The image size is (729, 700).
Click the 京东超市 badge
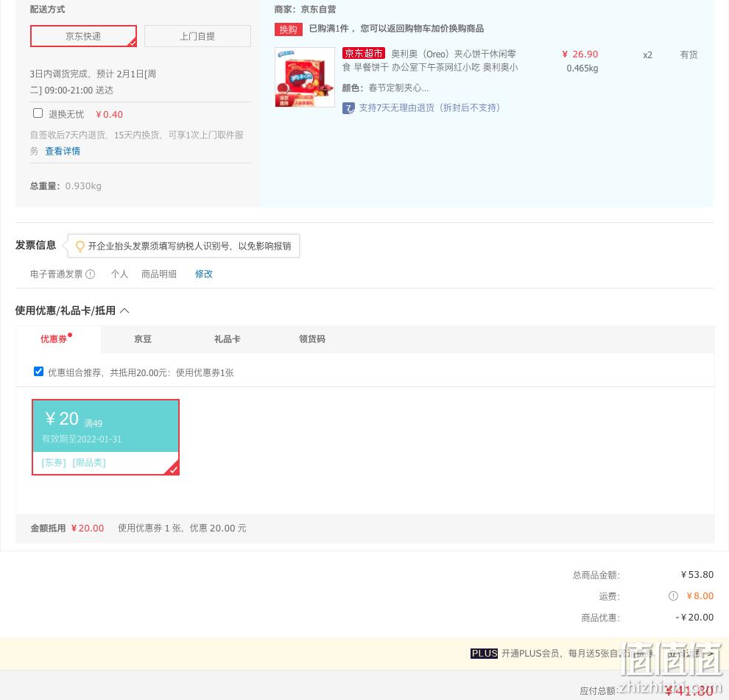coord(364,54)
